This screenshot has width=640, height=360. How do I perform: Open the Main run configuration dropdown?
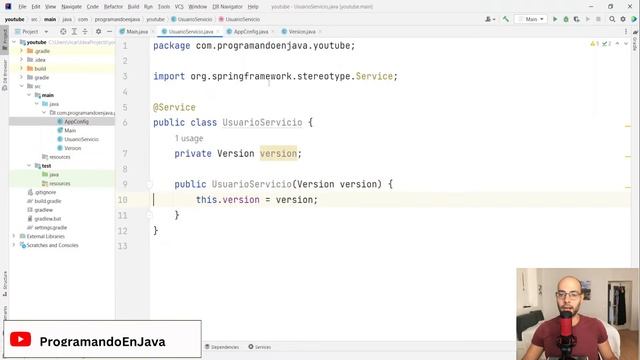click(531, 19)
